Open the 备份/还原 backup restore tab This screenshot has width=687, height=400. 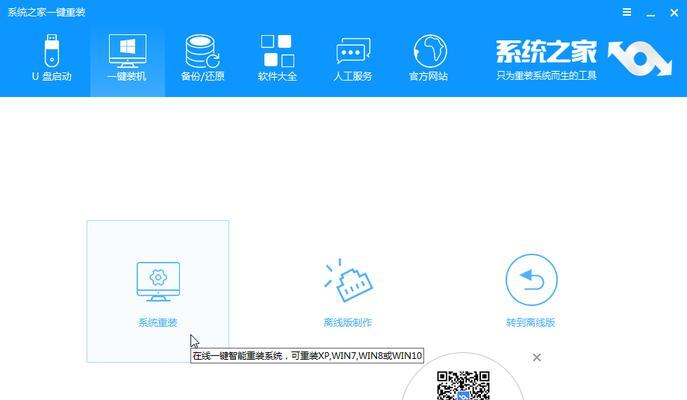pyautogui.click(x=202, y=58)
